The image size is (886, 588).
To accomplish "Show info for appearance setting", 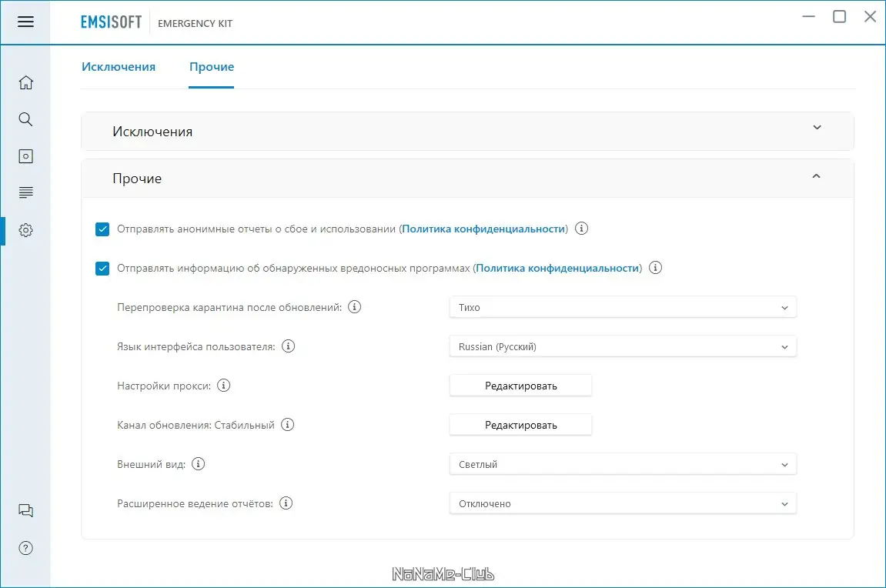I will (199, 464).
